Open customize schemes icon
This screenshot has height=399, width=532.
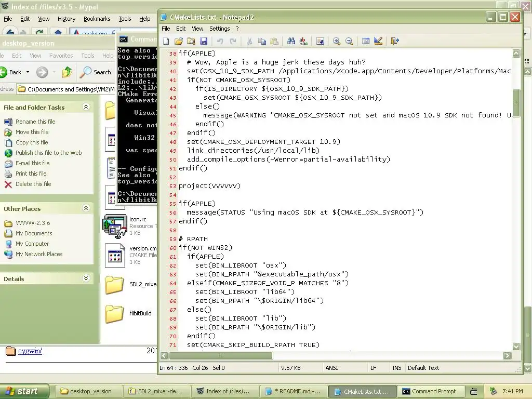click(378, 42)
